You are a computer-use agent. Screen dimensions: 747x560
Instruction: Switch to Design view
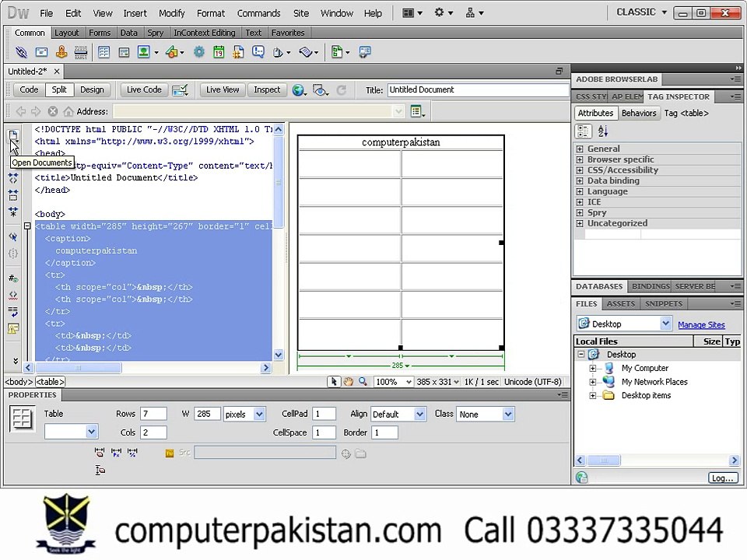92,89
